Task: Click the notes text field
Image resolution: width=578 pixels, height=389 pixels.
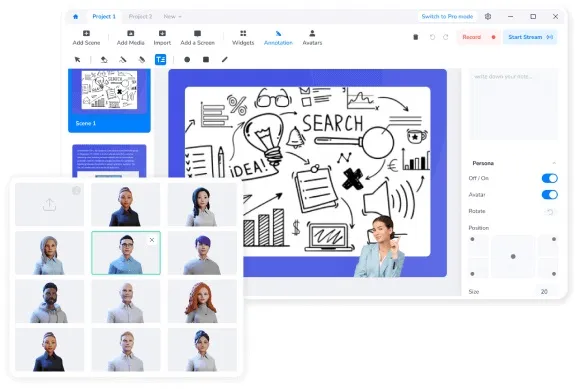Action: (513, 104)
